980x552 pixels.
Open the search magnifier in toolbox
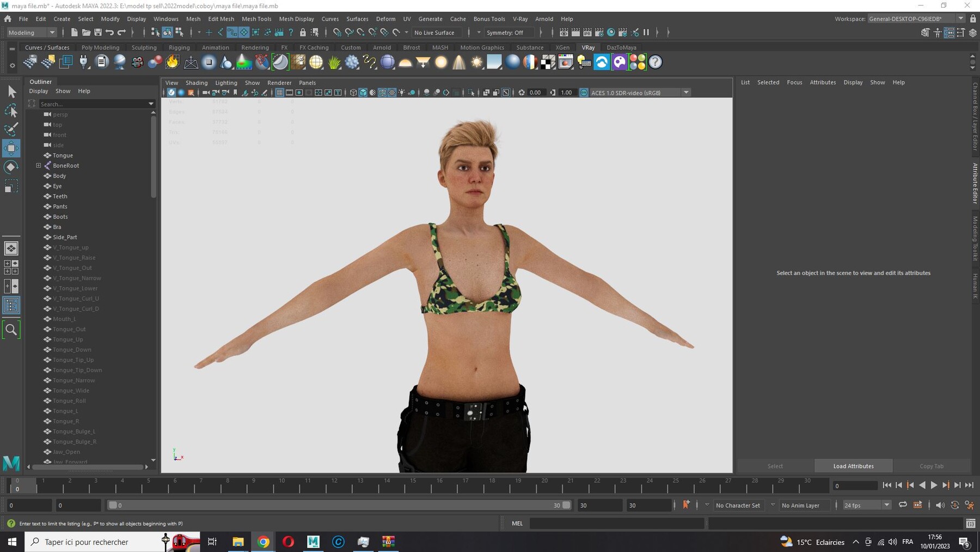(x=11, y=330)
